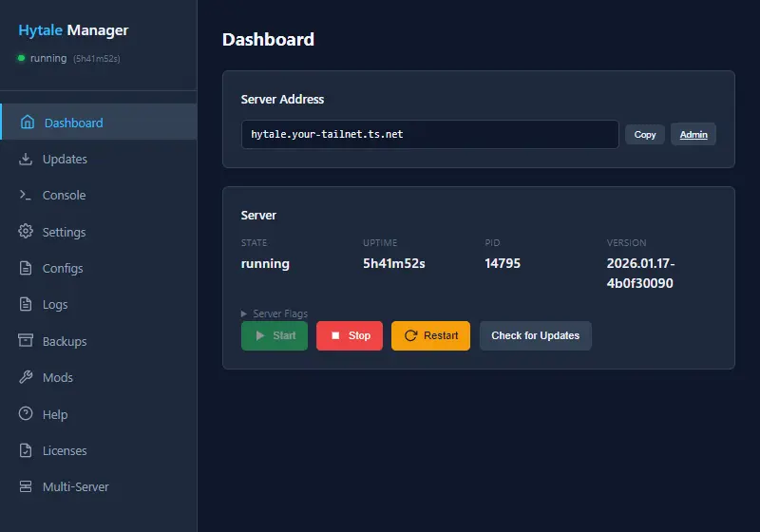The image size is (760, 532).
Task: View the Licenses page
Action: (99, 450)
